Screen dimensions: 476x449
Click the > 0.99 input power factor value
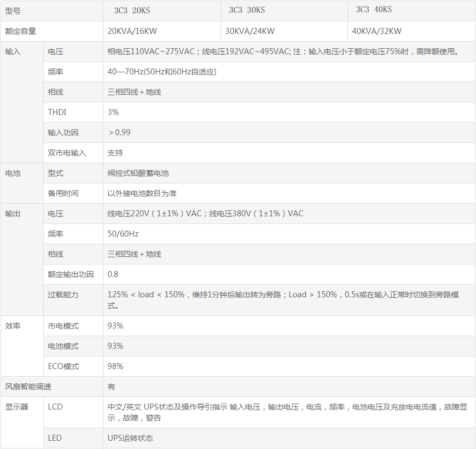click(x=119, y=133)
